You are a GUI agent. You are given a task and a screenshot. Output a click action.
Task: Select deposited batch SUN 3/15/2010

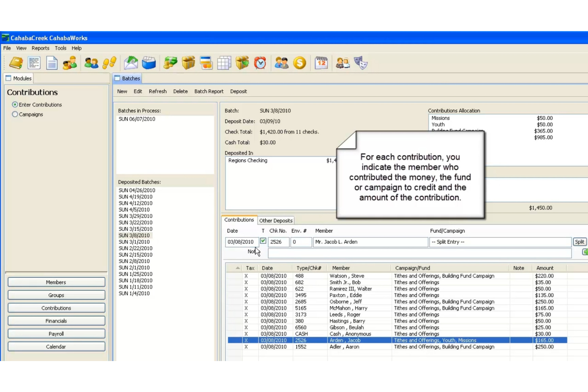click(135, 229)
